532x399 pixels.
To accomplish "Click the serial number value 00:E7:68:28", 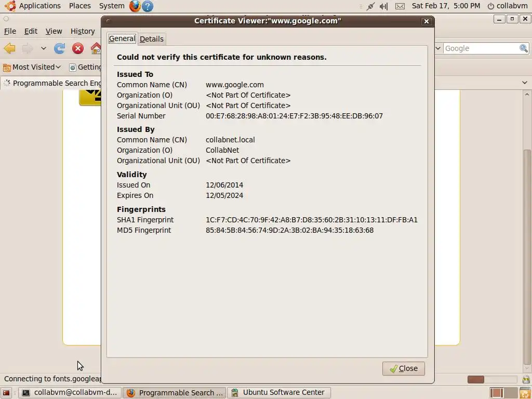I will coord(294,116).
